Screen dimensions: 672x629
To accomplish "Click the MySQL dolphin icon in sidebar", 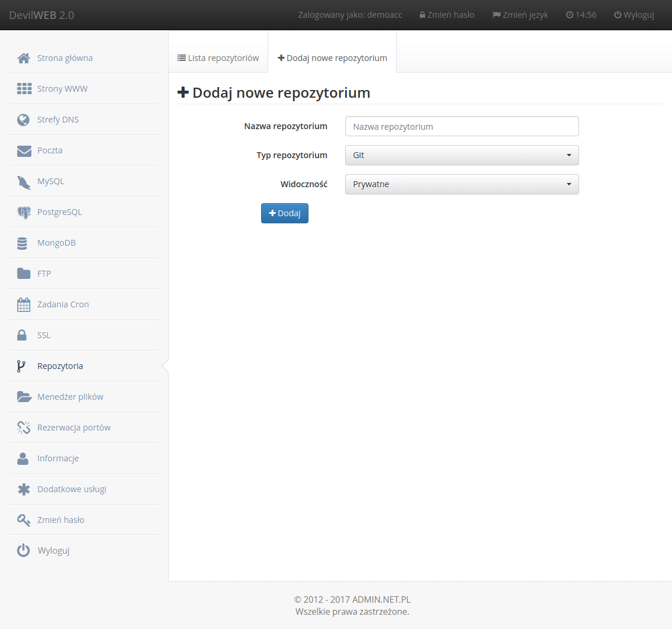I will click(24, 182).
